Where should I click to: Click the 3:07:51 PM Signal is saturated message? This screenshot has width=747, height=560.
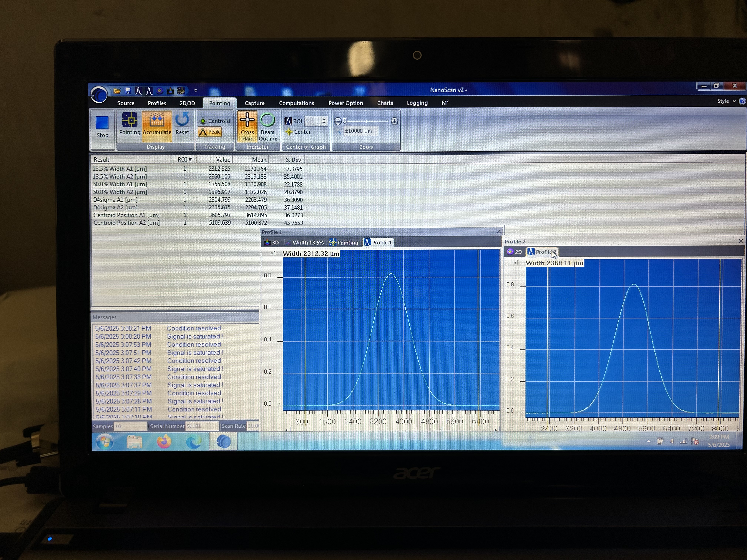coord(159,353)
